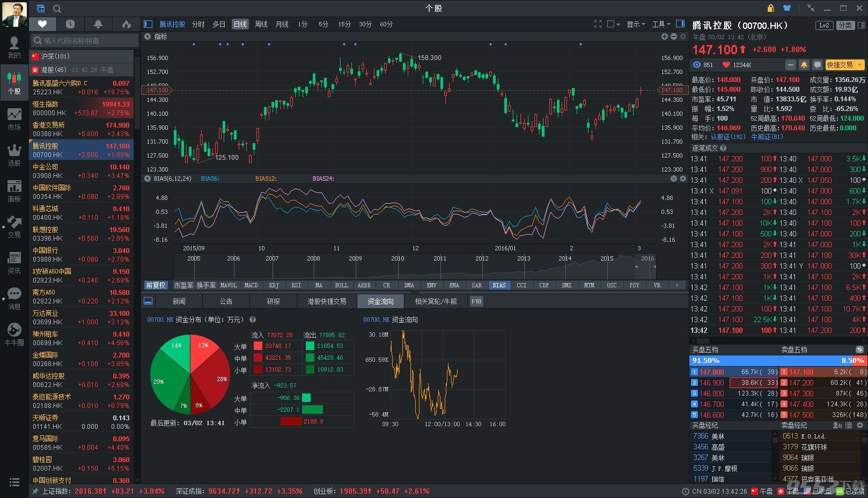Image resolution: width=868 pixels, height=498 pixels.
Task: Click the user avatar photo
Action: coord(14,14)
